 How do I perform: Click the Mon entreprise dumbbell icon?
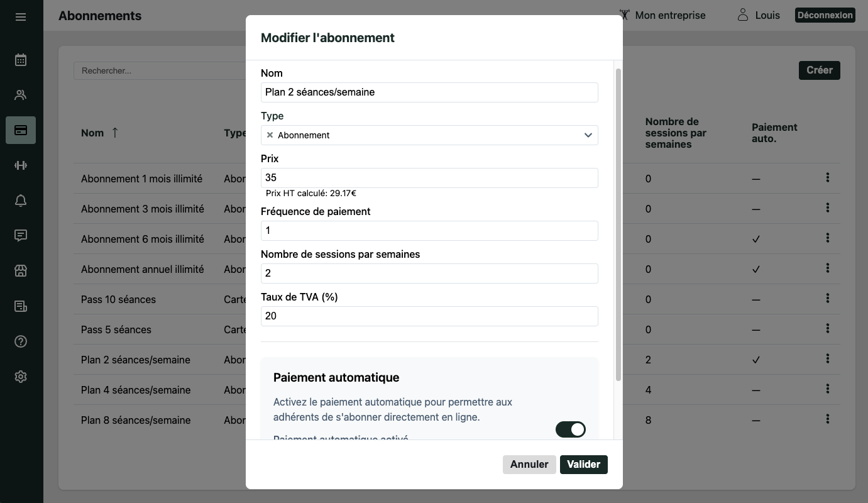(624, 15)
